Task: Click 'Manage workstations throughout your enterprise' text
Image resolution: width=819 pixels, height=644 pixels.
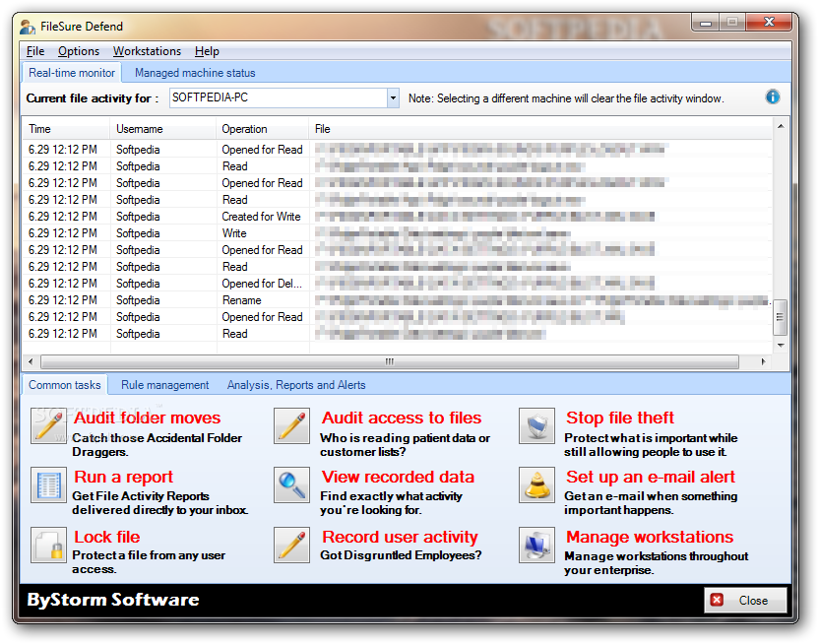Action: [656, 563]
